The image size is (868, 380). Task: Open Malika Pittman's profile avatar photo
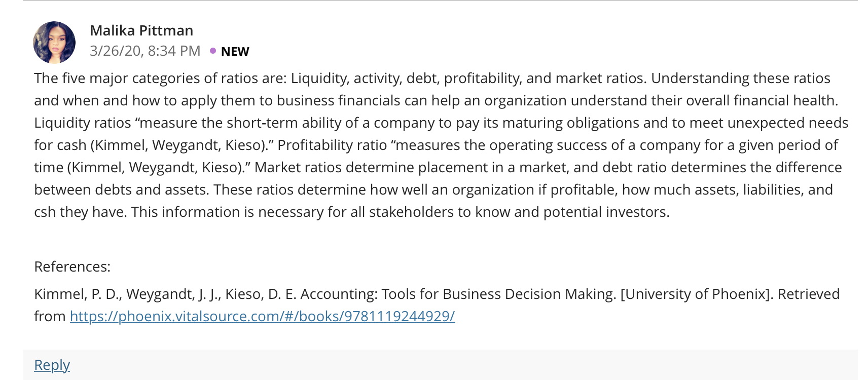tap(54, 42)
